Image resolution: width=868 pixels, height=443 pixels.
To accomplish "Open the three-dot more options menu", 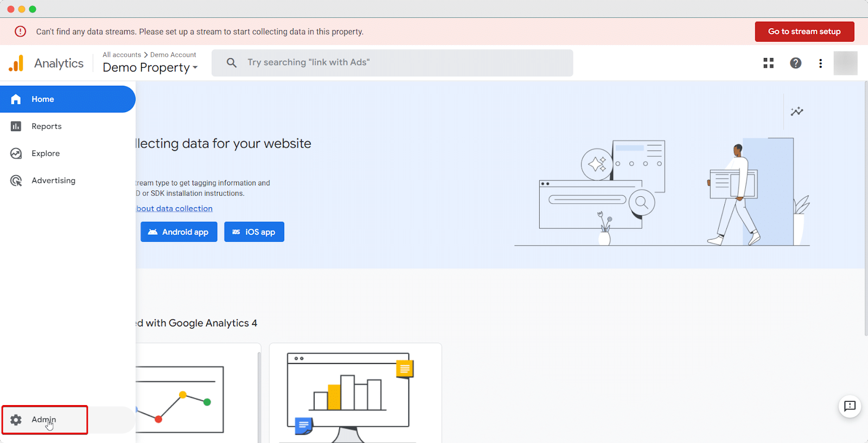I will click(820, 63).
